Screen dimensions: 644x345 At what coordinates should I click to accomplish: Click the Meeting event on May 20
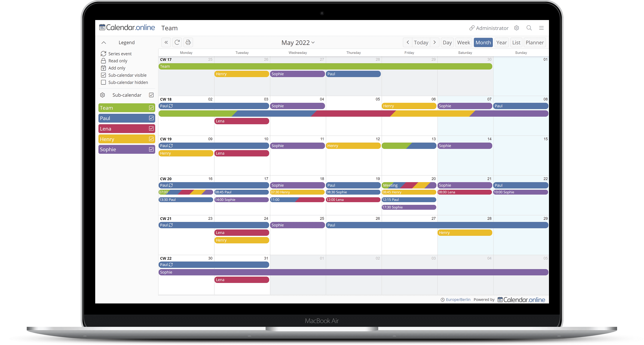tap(408, 185)
